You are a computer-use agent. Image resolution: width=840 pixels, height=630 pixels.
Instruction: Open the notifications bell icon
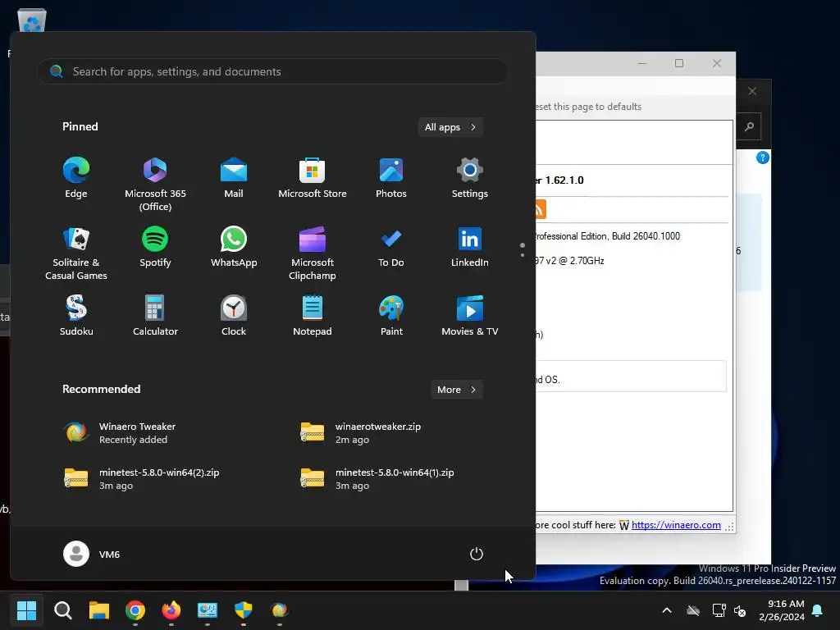pos(818,610)
